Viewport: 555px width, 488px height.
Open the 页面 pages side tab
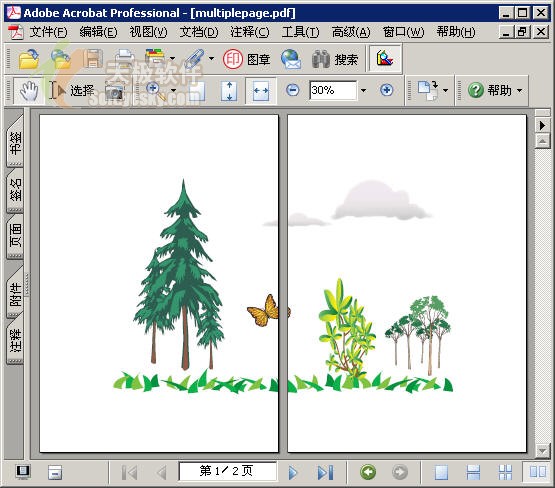coord(15,236)
